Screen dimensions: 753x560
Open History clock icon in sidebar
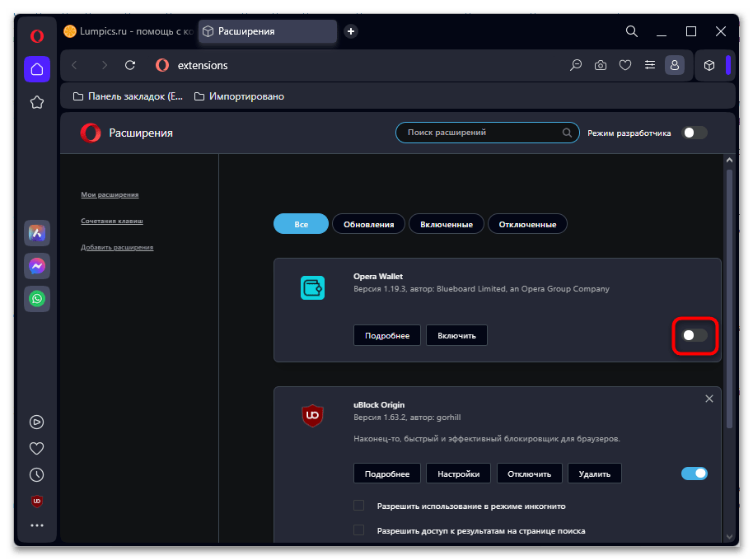pos(37,474)
